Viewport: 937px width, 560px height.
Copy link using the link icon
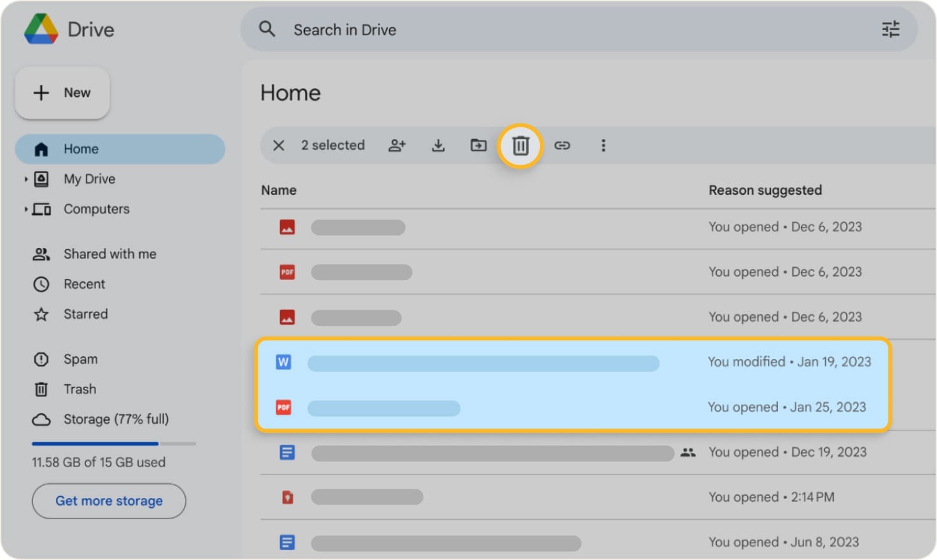[563, 146]
